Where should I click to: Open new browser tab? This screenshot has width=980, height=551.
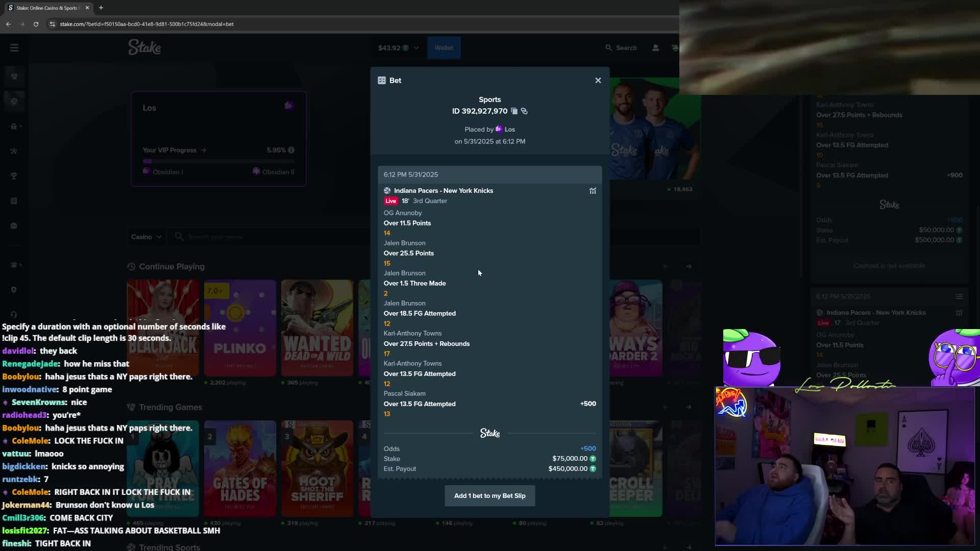tap(101, 8)
